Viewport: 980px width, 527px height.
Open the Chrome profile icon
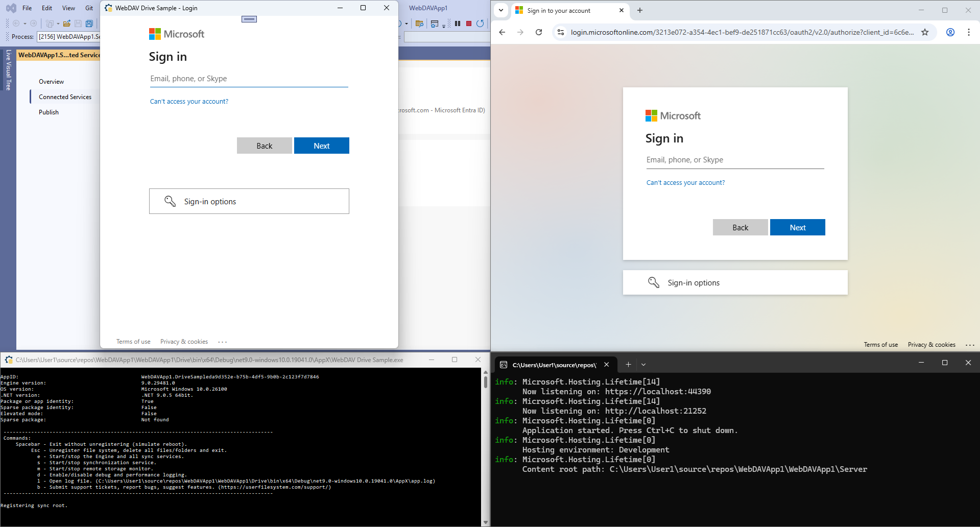click(950, 32)
